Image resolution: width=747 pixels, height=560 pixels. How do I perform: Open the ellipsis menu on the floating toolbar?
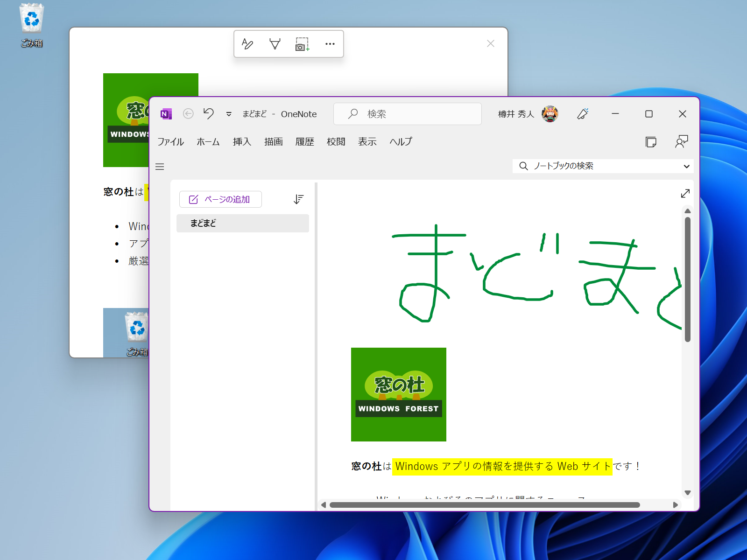click(330, 43)
